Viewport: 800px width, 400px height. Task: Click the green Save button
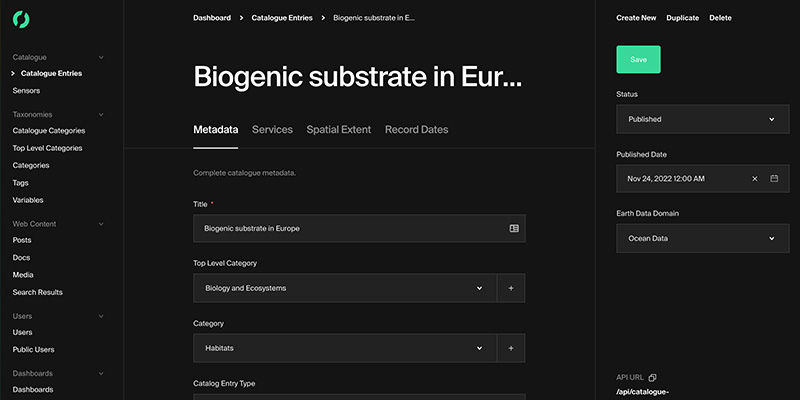pos(638,60)
